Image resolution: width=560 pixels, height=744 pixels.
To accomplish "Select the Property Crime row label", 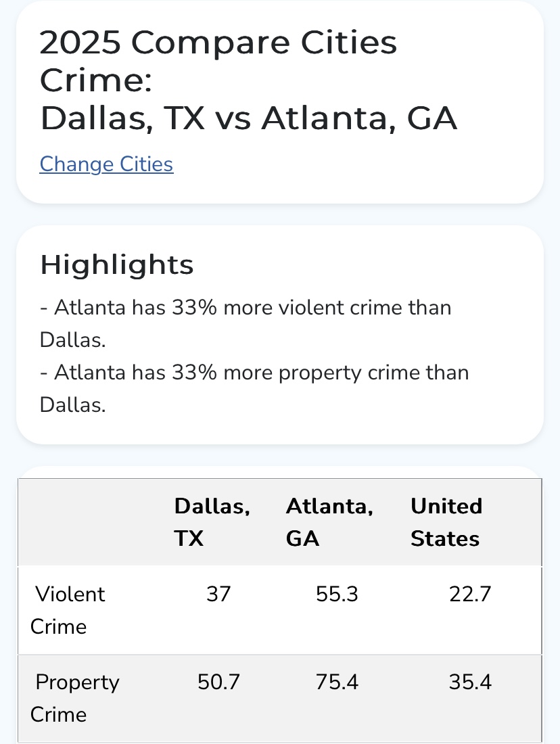I will coord(74,698).
